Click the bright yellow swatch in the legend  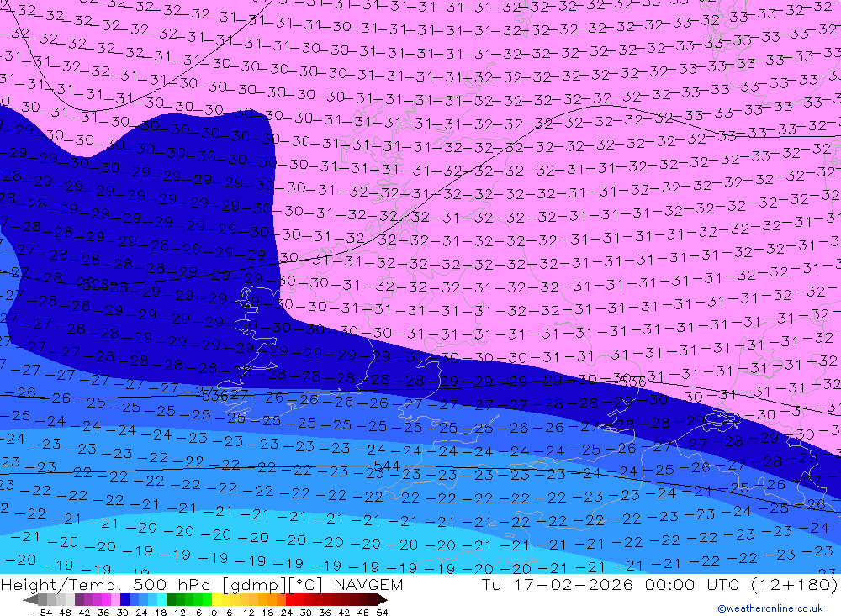click(216, 600)
